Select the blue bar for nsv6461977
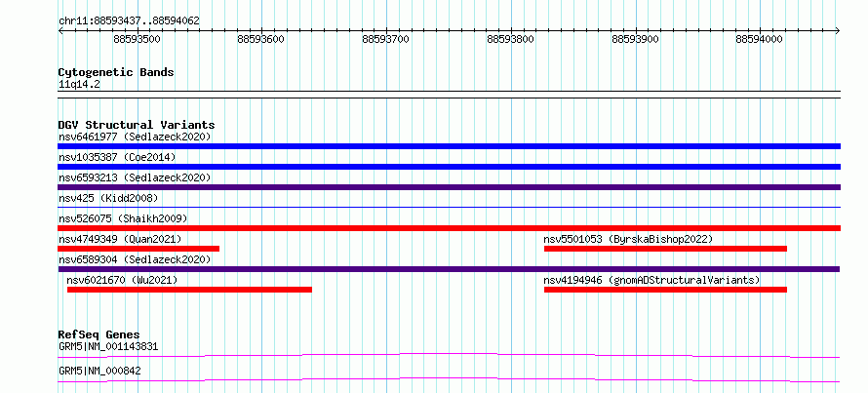 point(449,146)
